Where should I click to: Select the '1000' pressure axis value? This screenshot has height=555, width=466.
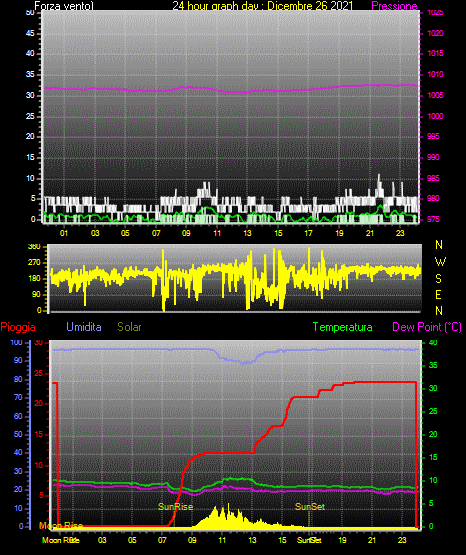tap(435, 116)
